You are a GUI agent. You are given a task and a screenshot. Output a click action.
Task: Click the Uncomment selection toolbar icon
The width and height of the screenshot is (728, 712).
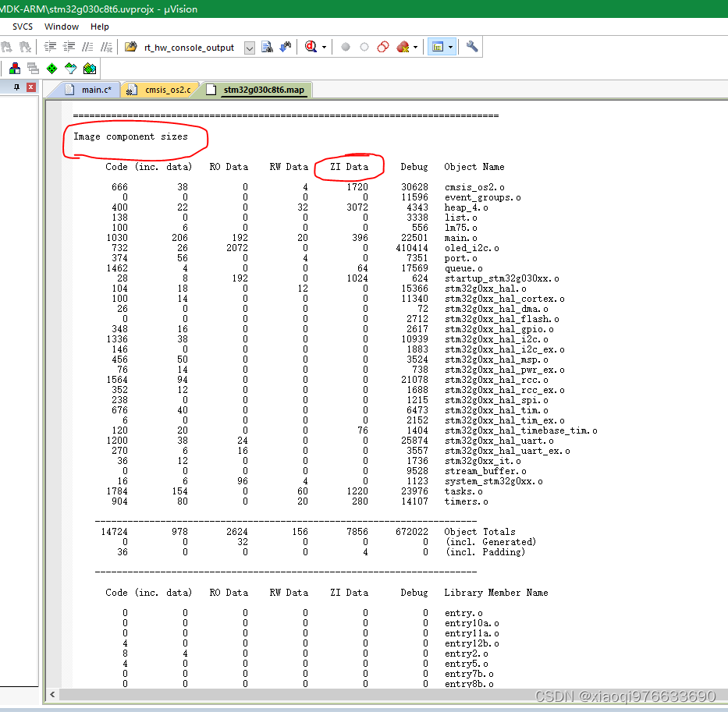click(x=106, y=47)
